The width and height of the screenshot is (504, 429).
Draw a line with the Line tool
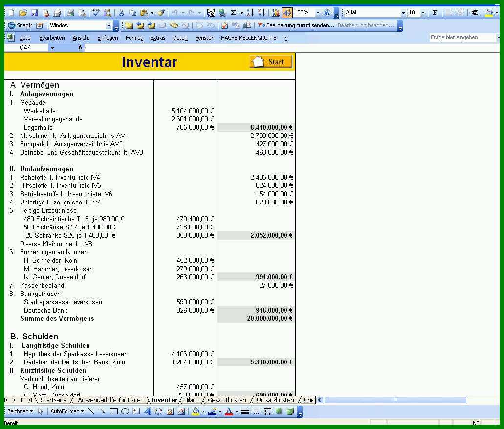pos(91,411)
